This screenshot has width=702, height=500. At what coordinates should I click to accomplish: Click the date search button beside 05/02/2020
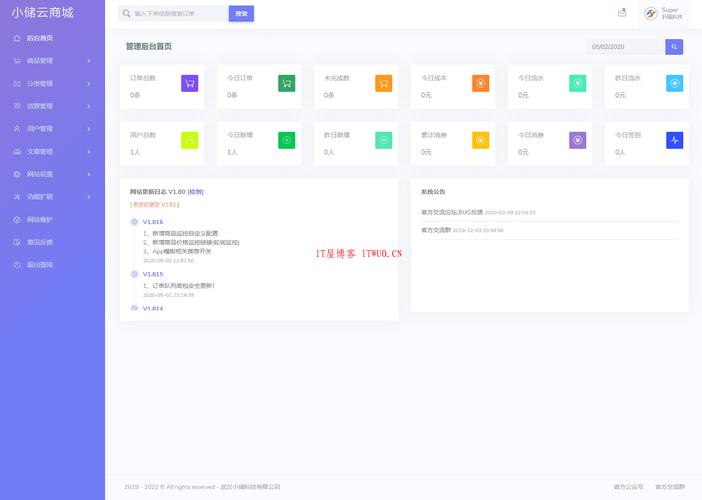674,47
